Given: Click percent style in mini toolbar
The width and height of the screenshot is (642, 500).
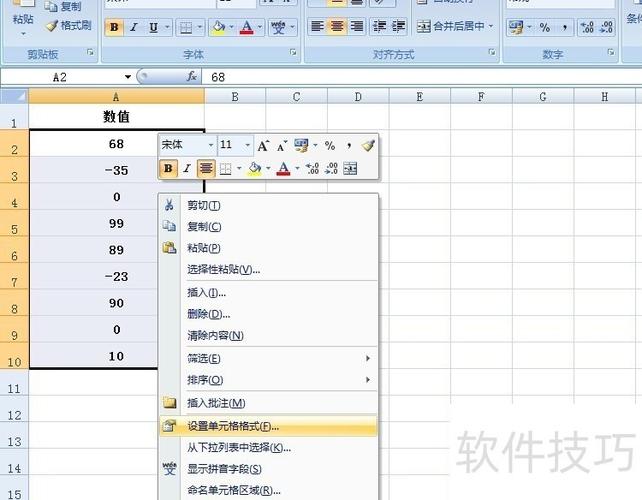Looking at the screenshot, I should tap(330, 145).
